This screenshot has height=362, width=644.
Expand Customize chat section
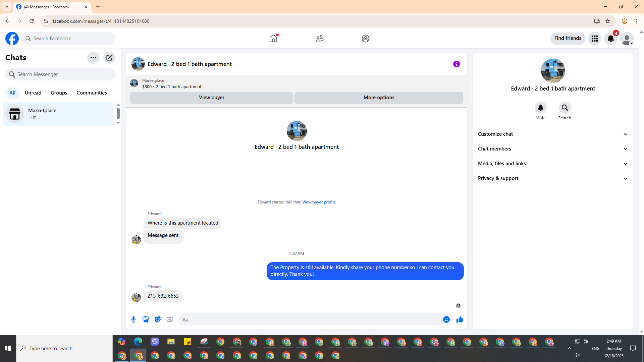[x=553, y=134]
